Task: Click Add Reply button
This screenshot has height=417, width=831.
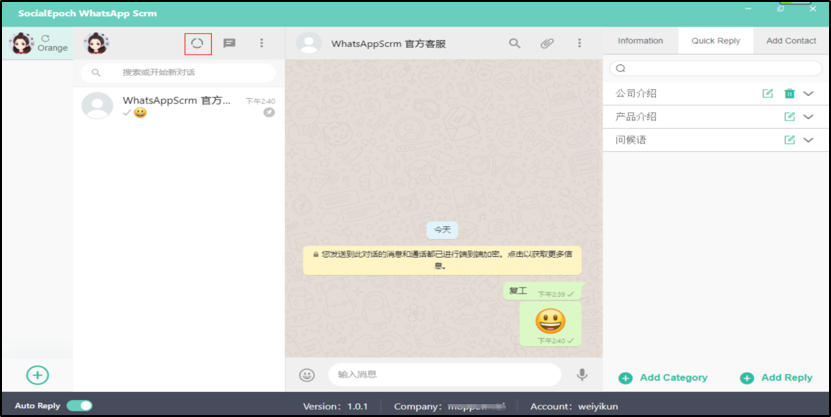Action: pos(776,378)
